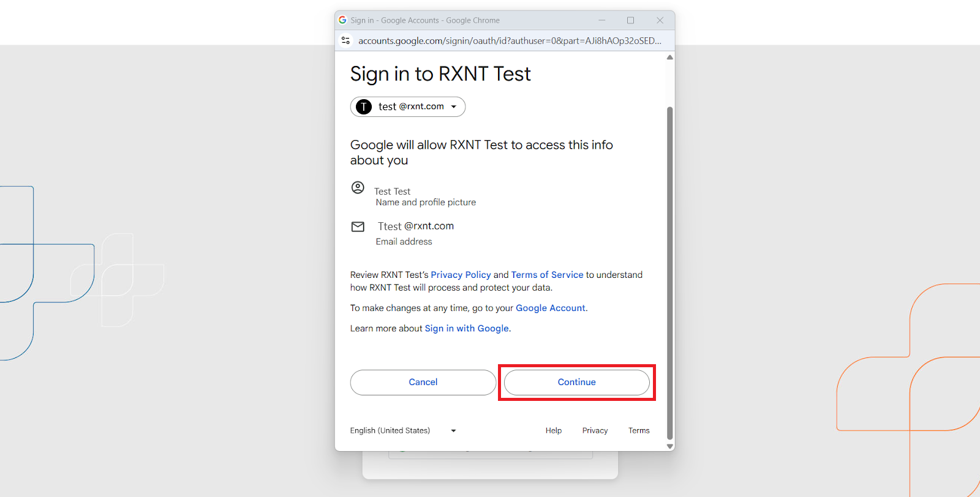Click the Terms footer link
The width and height of the screenshot is (980, 497).
point(639,431)
